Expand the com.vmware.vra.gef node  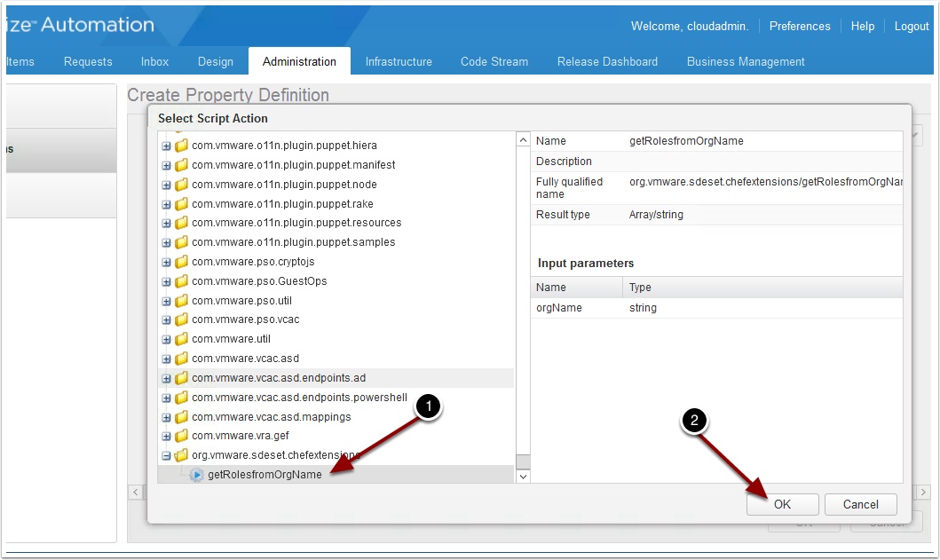(x=166, y=437)
